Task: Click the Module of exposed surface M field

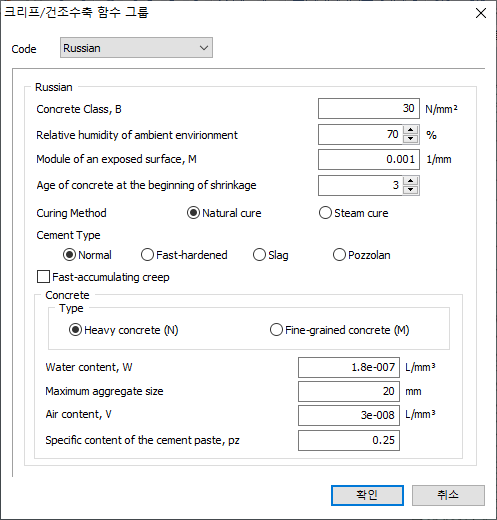Action: tap(369, 159)
